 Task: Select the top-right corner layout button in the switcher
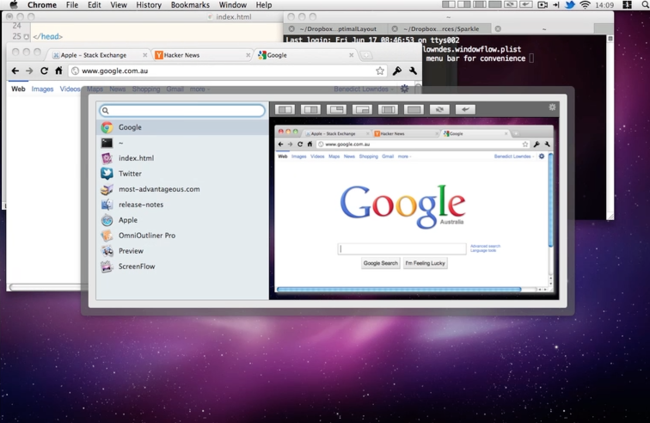click(336, 109)
